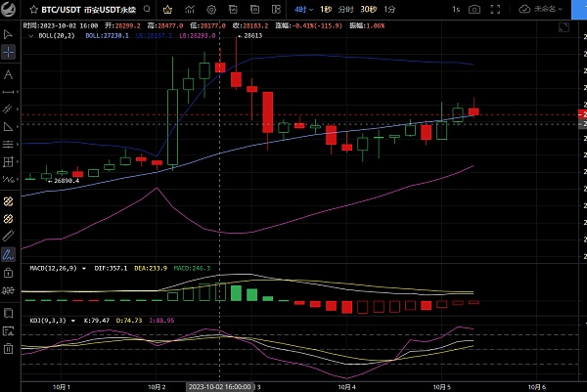Click the 28613 high price marker
The height and width of the screenshot is (392, 587).
(x=249, y=36)
